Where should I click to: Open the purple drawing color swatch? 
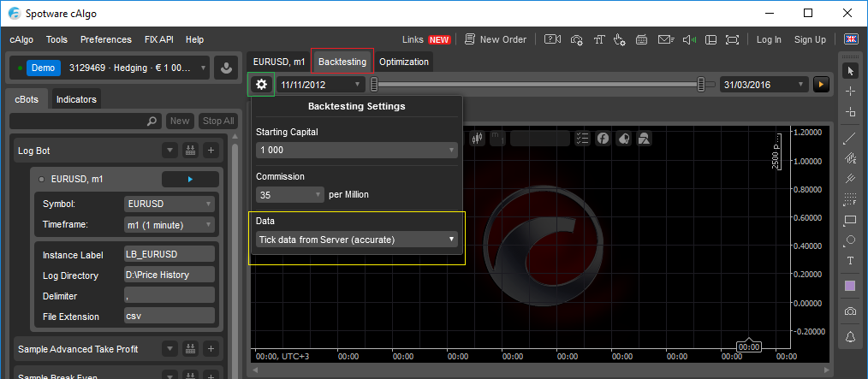(850, 286)
